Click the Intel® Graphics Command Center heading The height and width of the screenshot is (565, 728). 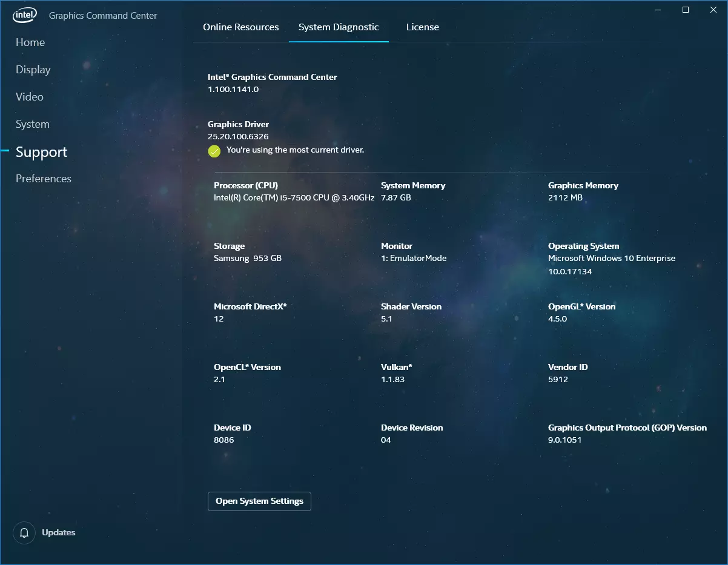click(273, 77)
